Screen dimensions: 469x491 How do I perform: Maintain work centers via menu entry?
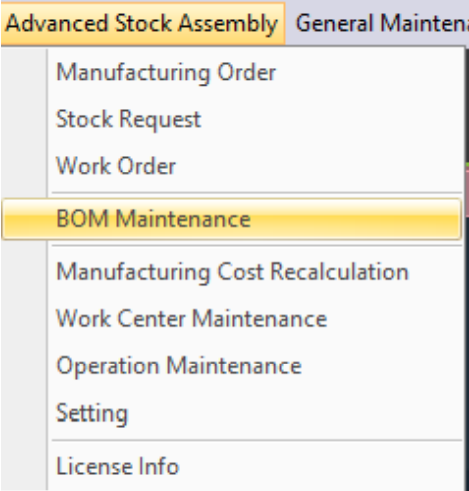pos(232,318)
